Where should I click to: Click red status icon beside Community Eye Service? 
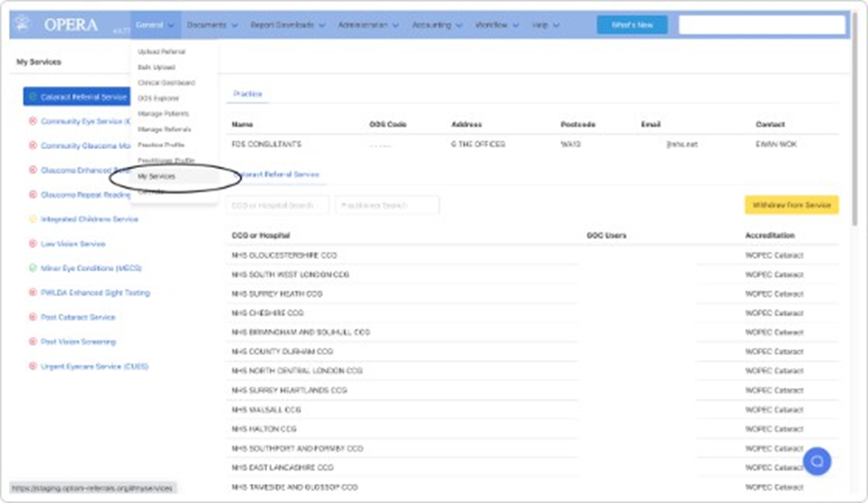click(33, 121)
